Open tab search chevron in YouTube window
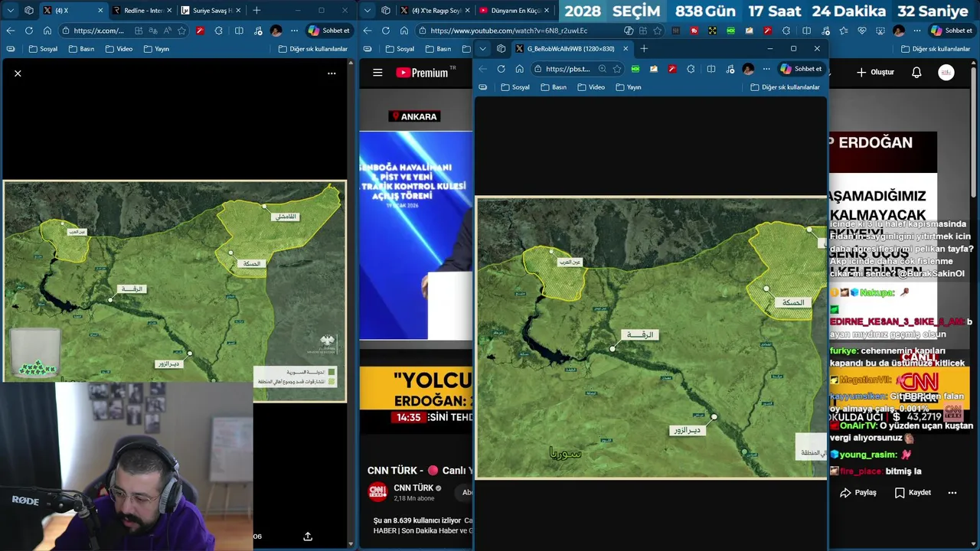Viewport: 980px width, 551px height. click(x=367, y=10)
